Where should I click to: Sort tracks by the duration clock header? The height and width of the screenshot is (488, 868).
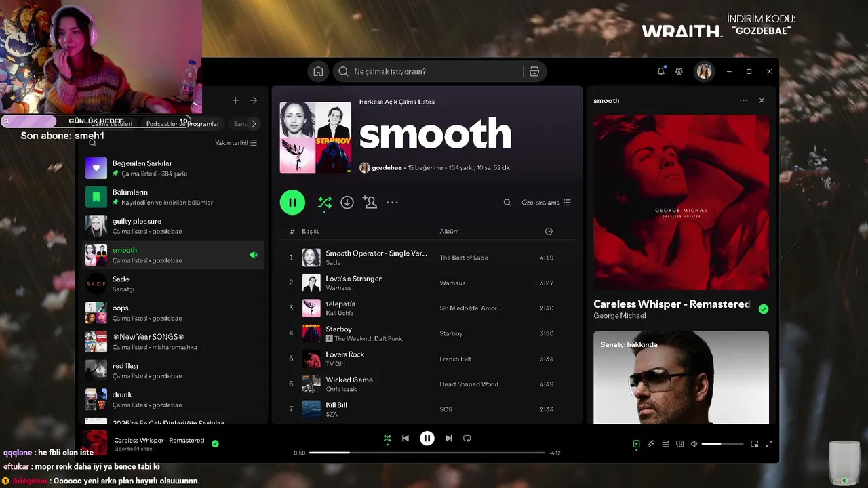[x=549, y=231]
